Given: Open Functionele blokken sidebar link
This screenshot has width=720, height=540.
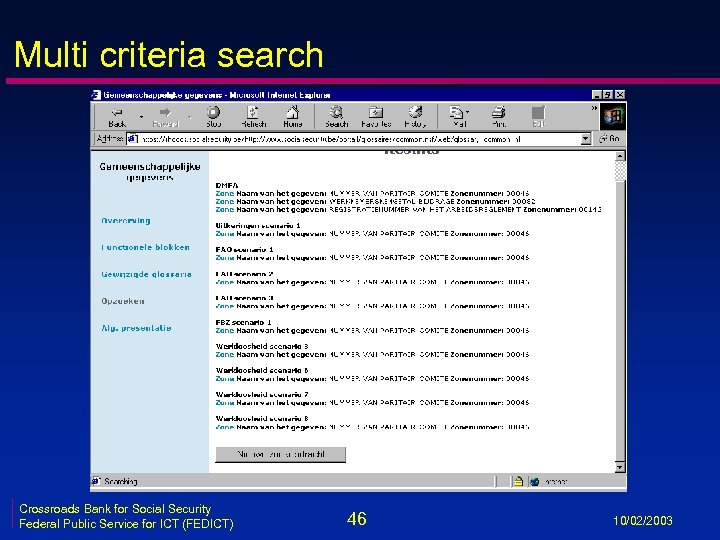Looking at the screenshot, I should click(x=145, y=248).
